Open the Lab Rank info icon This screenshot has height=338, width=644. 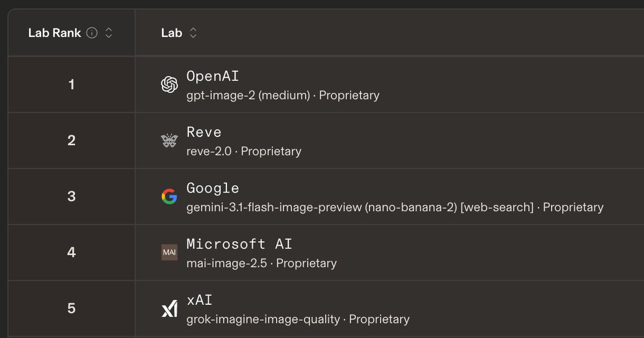tap(92, 33)
